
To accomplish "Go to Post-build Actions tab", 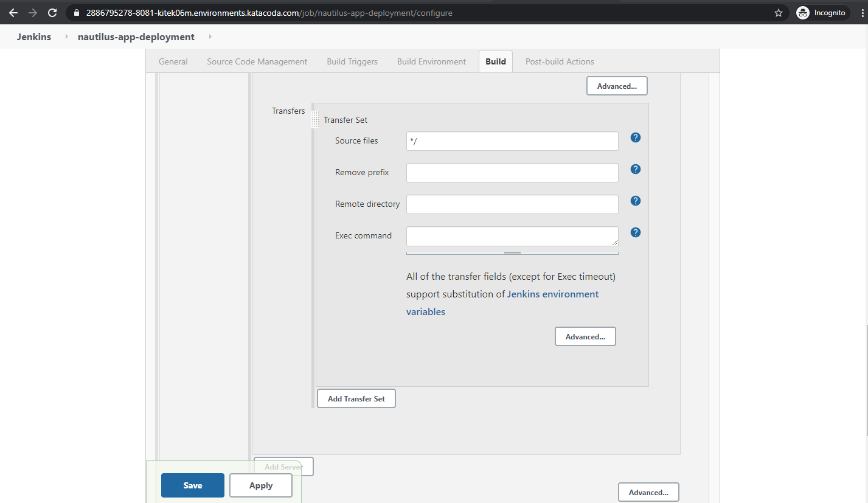I will (560, 61).
